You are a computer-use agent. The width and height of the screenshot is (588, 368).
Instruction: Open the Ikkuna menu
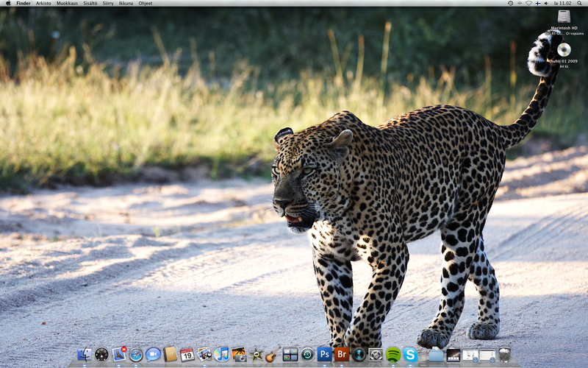click(126, 3)
